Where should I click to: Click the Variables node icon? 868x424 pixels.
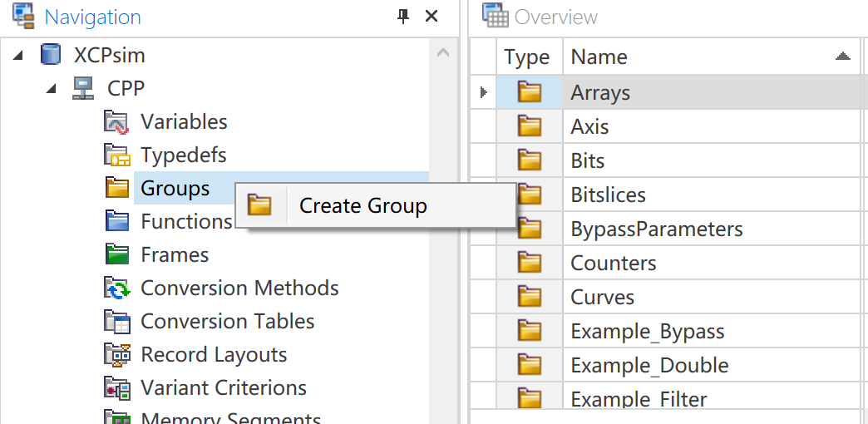(117, 122)
